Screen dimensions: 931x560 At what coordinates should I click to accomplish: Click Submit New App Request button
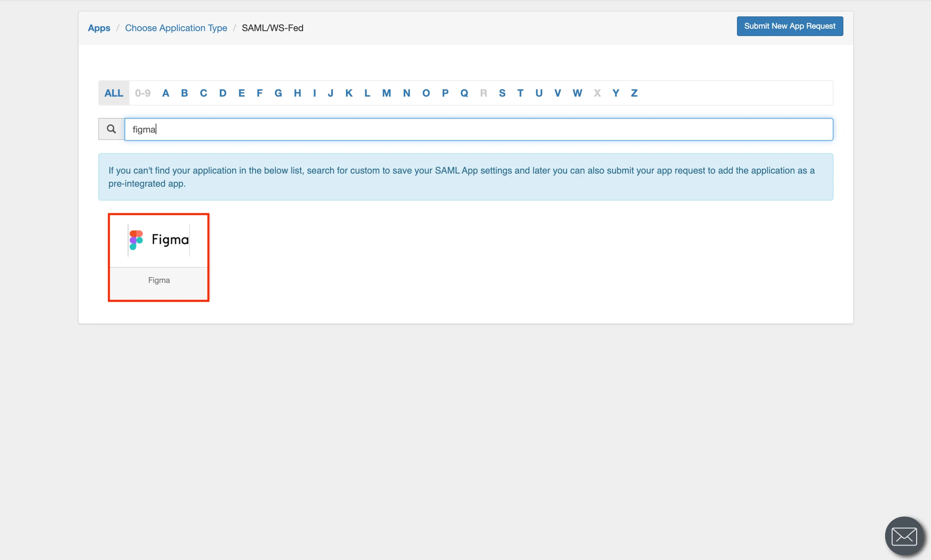point(789,26)
